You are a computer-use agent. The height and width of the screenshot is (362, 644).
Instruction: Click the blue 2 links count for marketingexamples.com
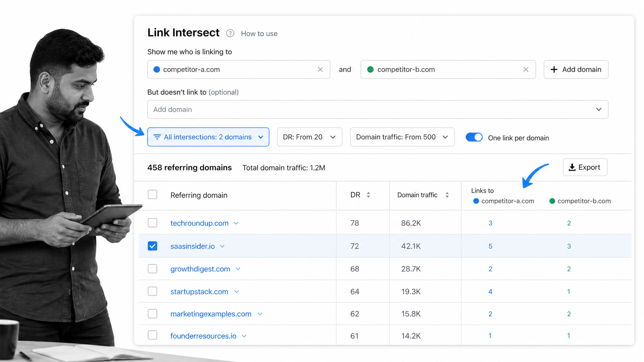(x=490, y=314)
